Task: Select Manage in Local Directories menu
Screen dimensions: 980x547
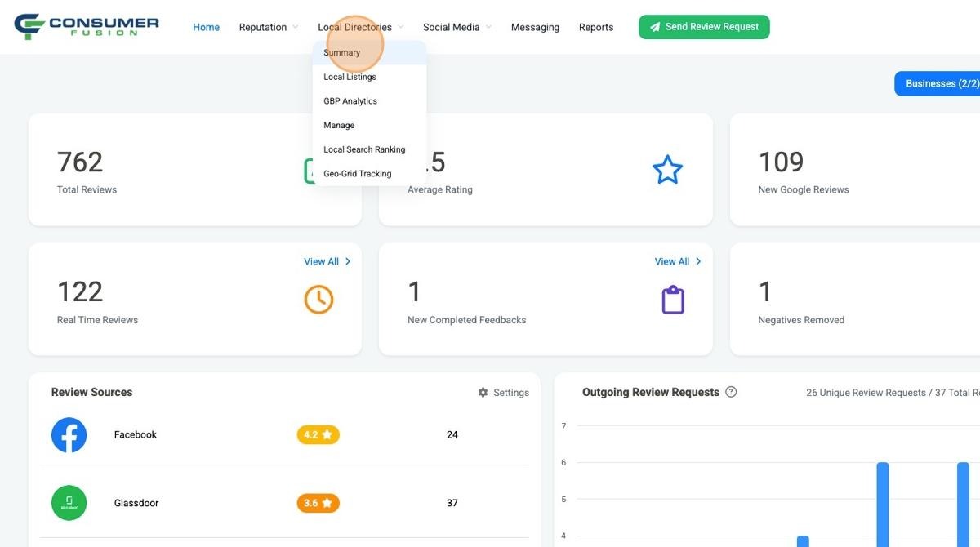Action: [369, 125]
